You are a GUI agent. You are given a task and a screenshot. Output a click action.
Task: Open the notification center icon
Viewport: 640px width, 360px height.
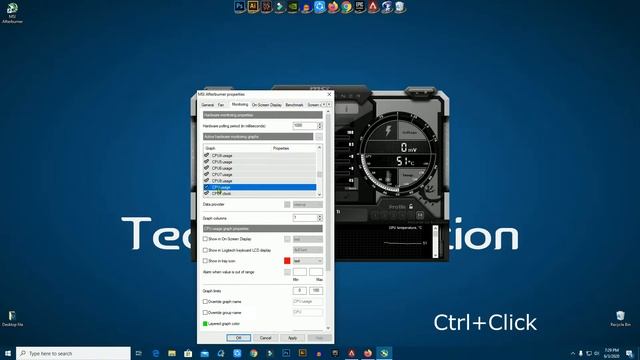click(629, 353)
